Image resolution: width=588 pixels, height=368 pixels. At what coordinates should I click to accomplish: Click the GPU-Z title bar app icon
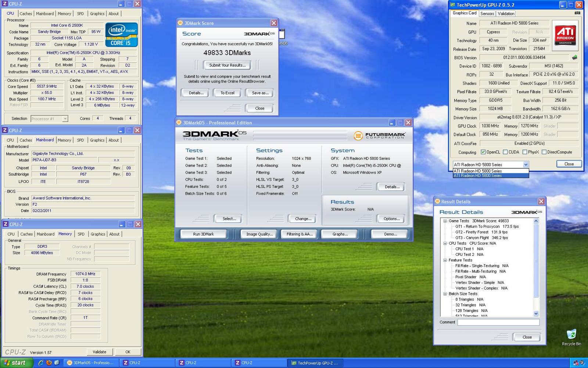coord(452,5)
